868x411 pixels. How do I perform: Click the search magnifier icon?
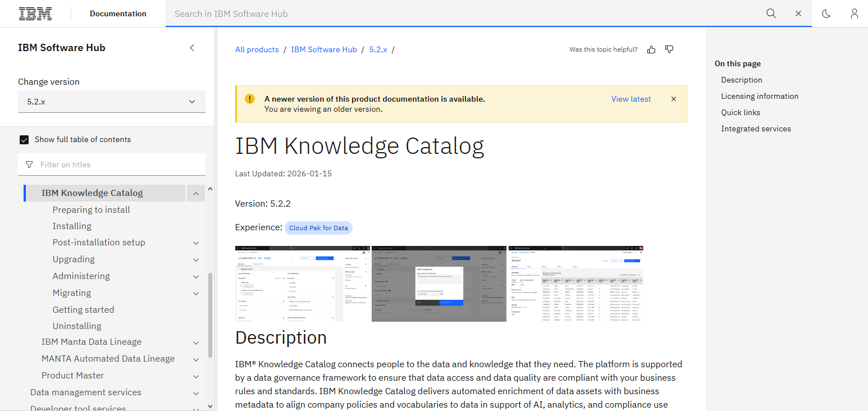(x=771, y=13)
